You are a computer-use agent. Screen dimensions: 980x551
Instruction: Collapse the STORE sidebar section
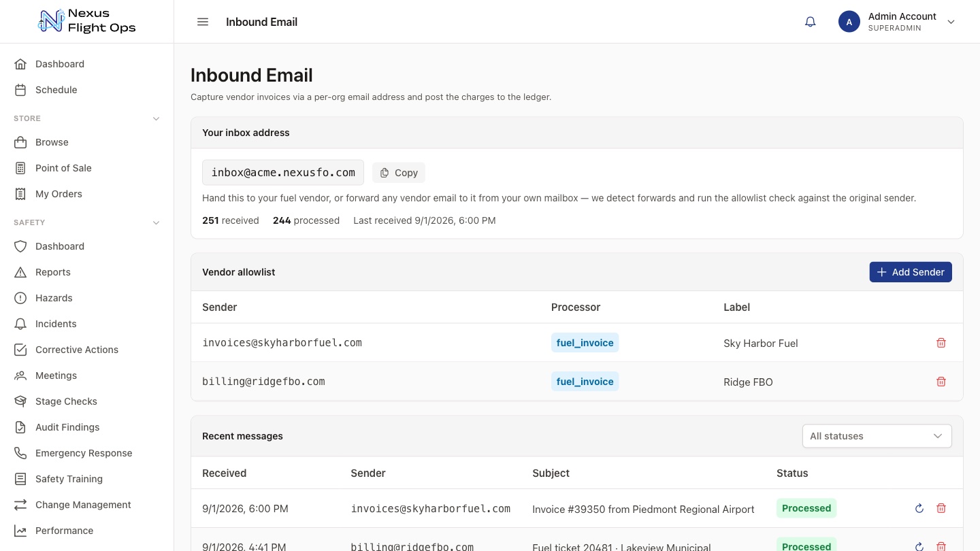click(156, 118)
